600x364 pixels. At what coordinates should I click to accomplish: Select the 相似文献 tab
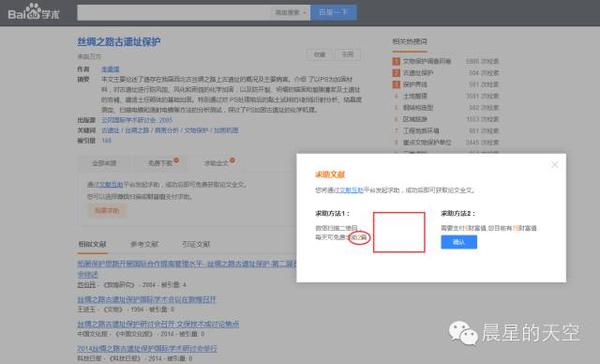(x=92, y=244)
